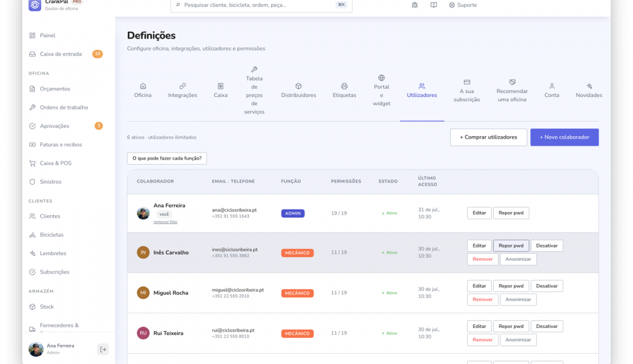Click the Clientes people icon in the sidebar
The image size is (633, 364).
coord(32,217)
